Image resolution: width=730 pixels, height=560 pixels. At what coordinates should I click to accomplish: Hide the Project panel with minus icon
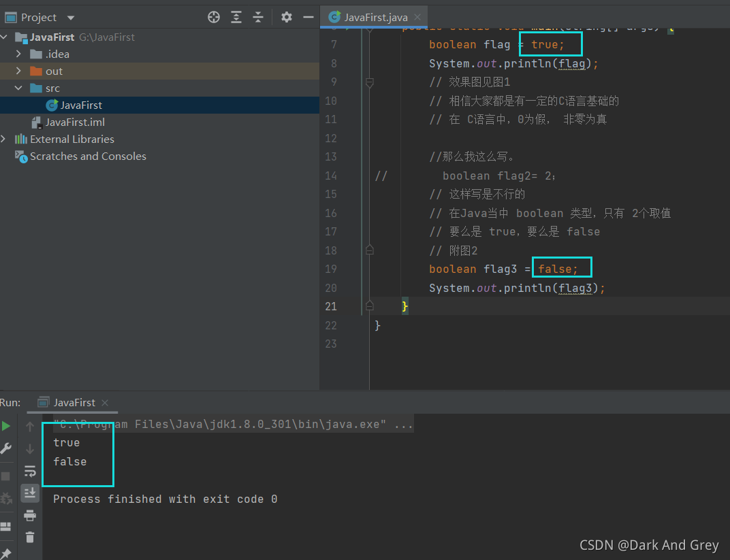click(308, 17)
